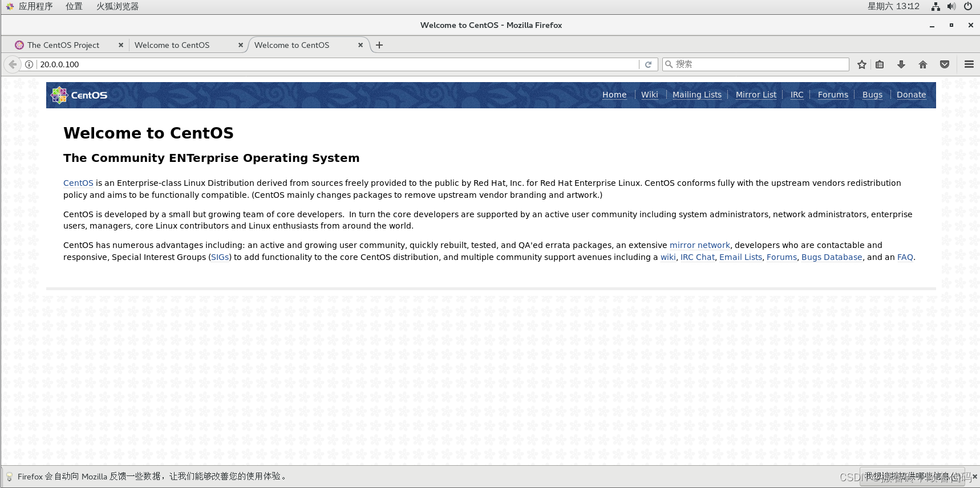Open the Email Lists link
The height and width of the screenshot is (488, 980).
[x=741, y=257]
